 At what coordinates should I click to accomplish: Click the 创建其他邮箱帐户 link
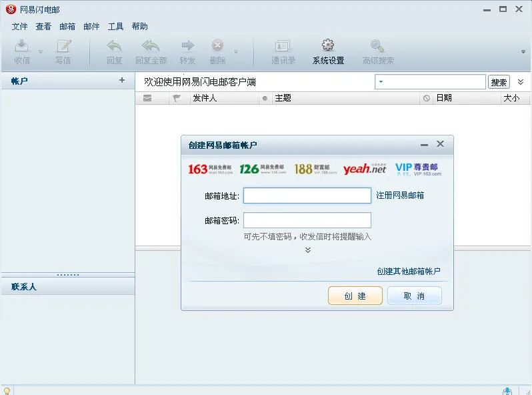409,272
